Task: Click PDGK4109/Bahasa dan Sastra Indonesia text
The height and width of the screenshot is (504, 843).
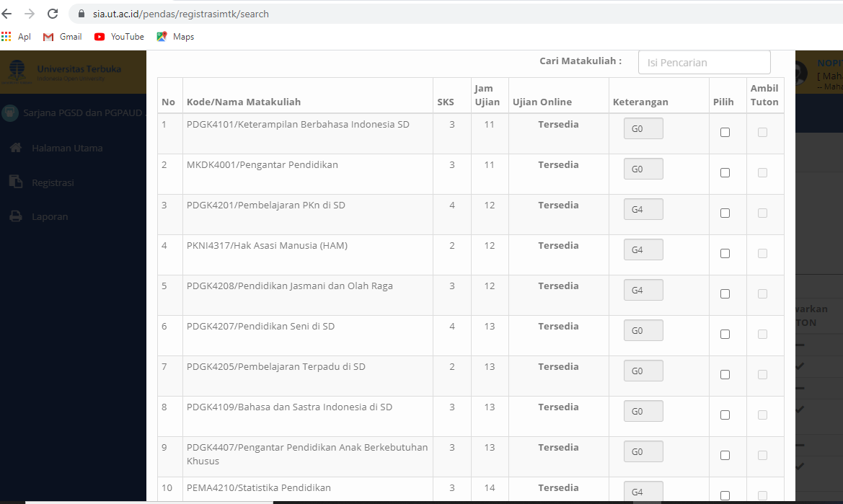Action: (289, 407)
